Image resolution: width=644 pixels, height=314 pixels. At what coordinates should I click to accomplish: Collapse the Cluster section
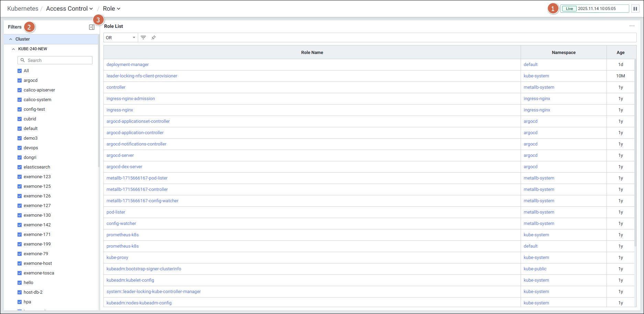point(11,39)
